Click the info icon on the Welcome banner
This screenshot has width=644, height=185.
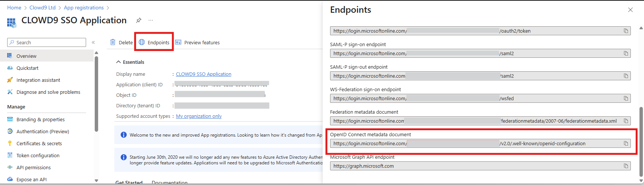(123, 135)
